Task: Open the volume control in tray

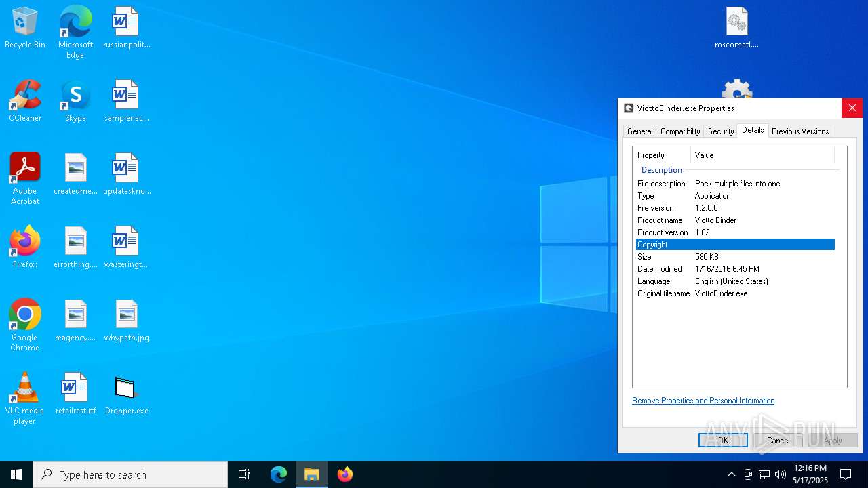Action: (x=781, y=474)
